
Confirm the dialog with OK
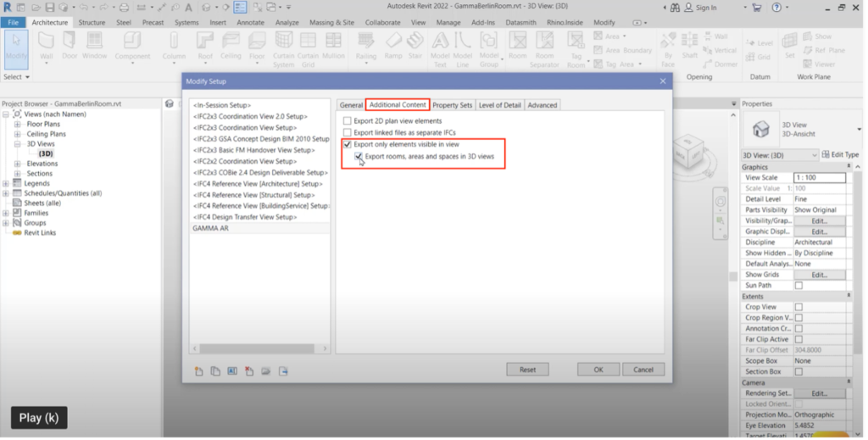598,370
